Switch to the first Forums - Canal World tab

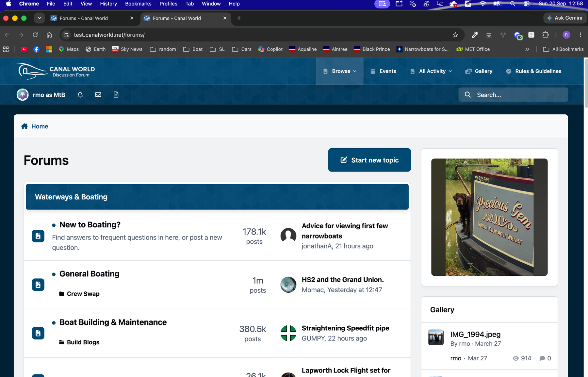(x=92, y=18)
